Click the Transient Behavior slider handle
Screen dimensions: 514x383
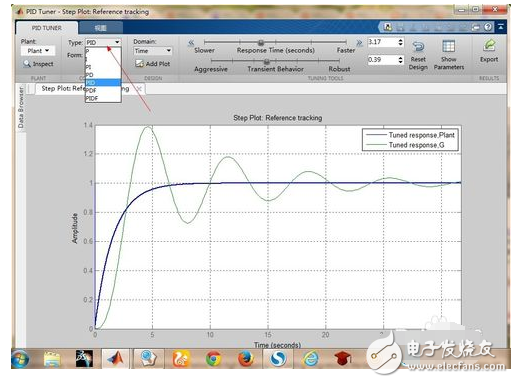(x=267, y=61)
